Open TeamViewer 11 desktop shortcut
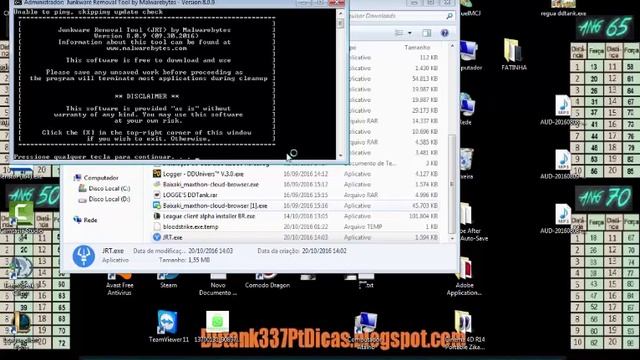The height and width of the screenshot is (360, 640). click(169, 326)
